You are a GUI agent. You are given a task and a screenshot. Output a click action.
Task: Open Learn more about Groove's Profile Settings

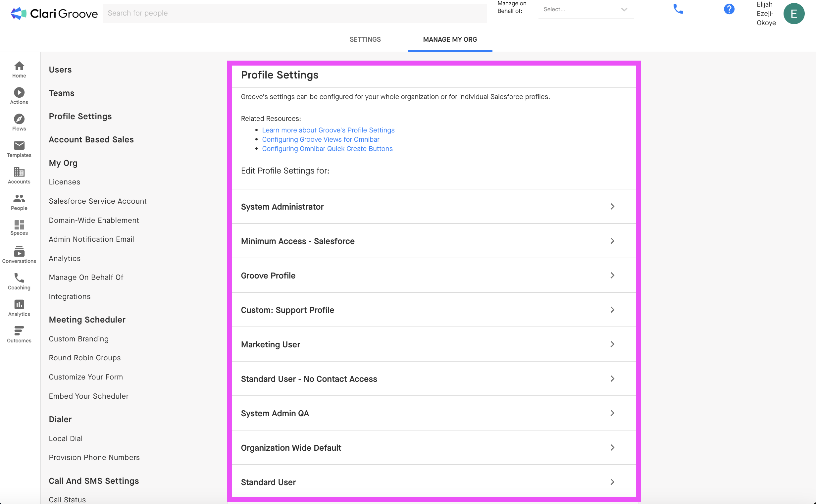pyautogui.click(x=328, y=130)
